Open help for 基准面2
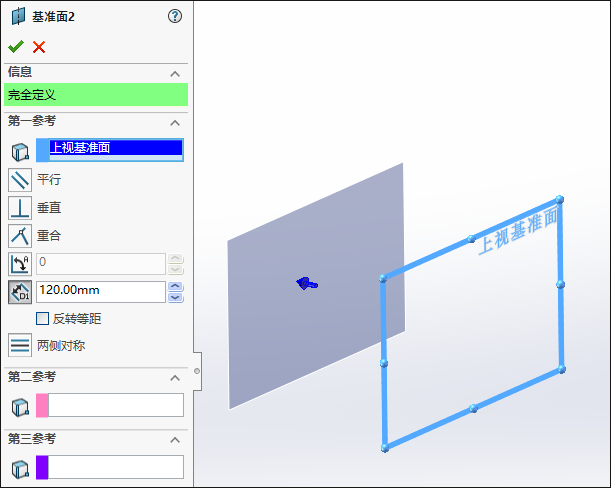Image resolution: width=611 pixels, height=488 pixels. pos(175,16)
